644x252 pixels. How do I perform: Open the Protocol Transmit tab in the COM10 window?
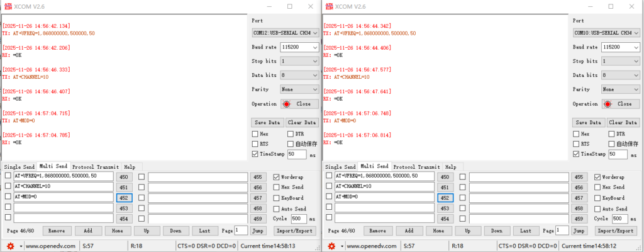click(x=416, y=167)
